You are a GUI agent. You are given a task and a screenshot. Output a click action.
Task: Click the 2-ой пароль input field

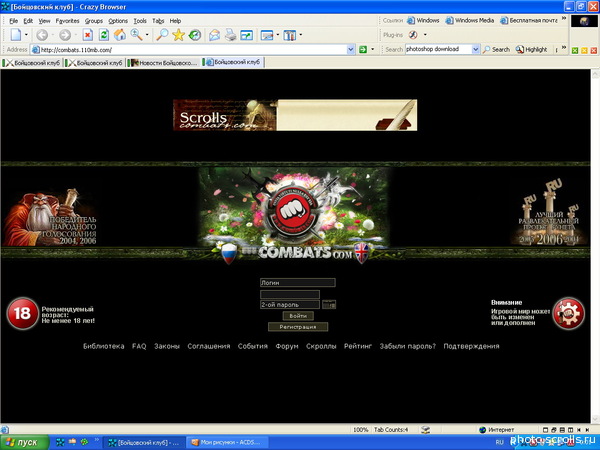290,305
